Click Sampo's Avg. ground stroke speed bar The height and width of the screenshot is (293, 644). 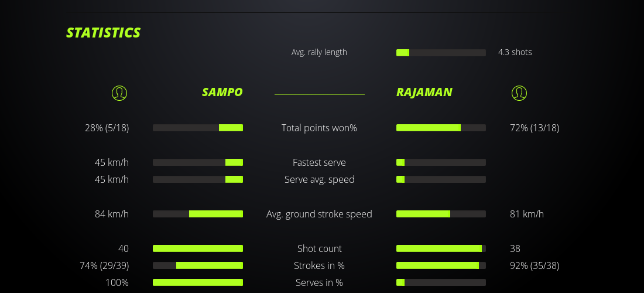click(x=198, y=214)
